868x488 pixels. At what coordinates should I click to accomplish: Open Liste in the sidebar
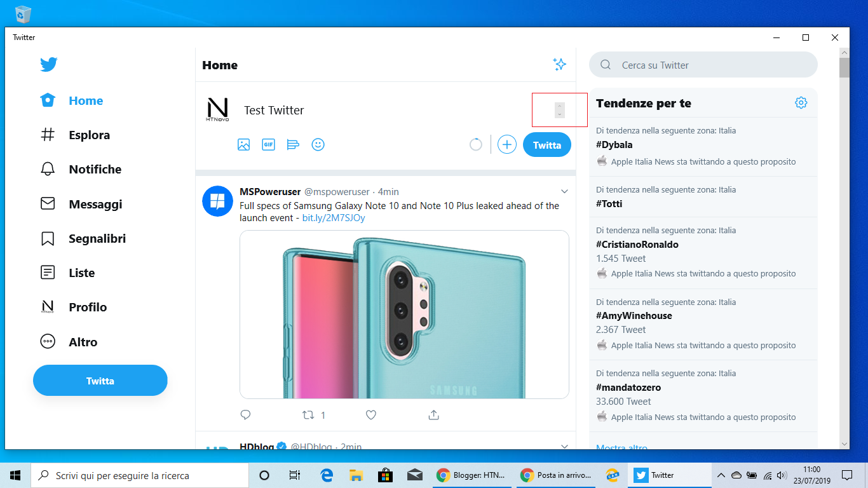(x=68, y=273)
